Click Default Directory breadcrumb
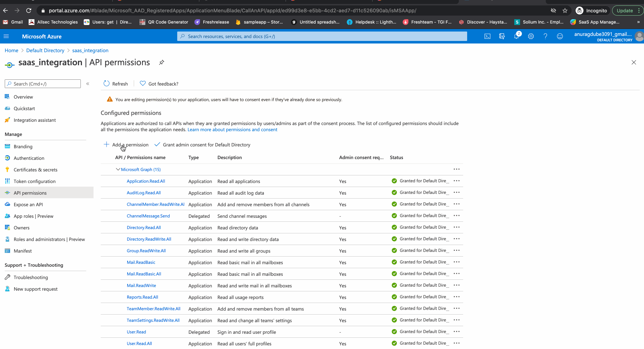Image resolution: width=644 pixels, height=349 pixels. [x=45, y=50]
